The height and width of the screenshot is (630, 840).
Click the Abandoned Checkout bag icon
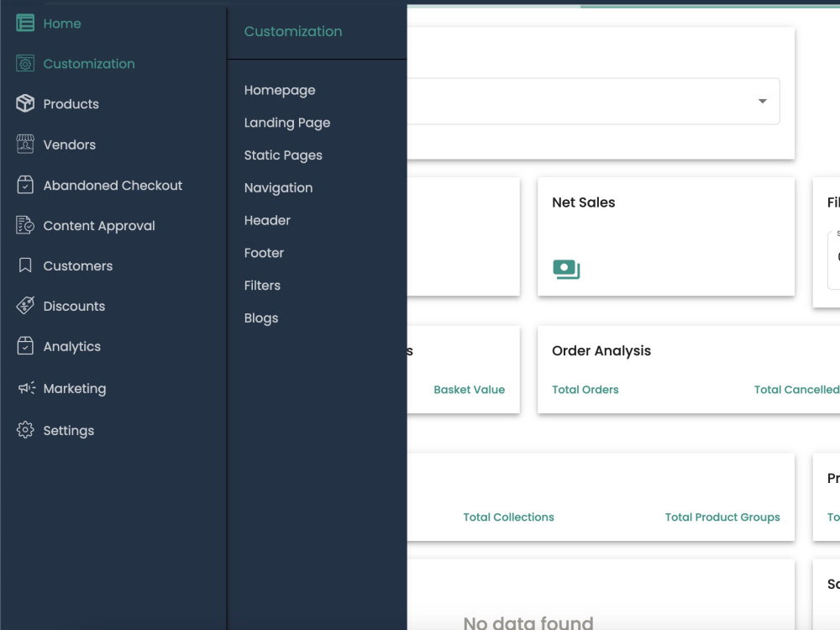click(25, 185)
